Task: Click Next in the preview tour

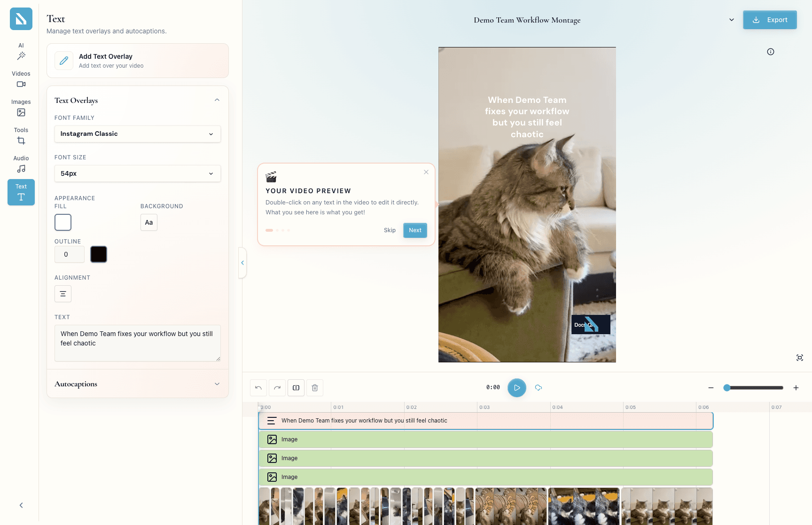Action: [415, 230]
